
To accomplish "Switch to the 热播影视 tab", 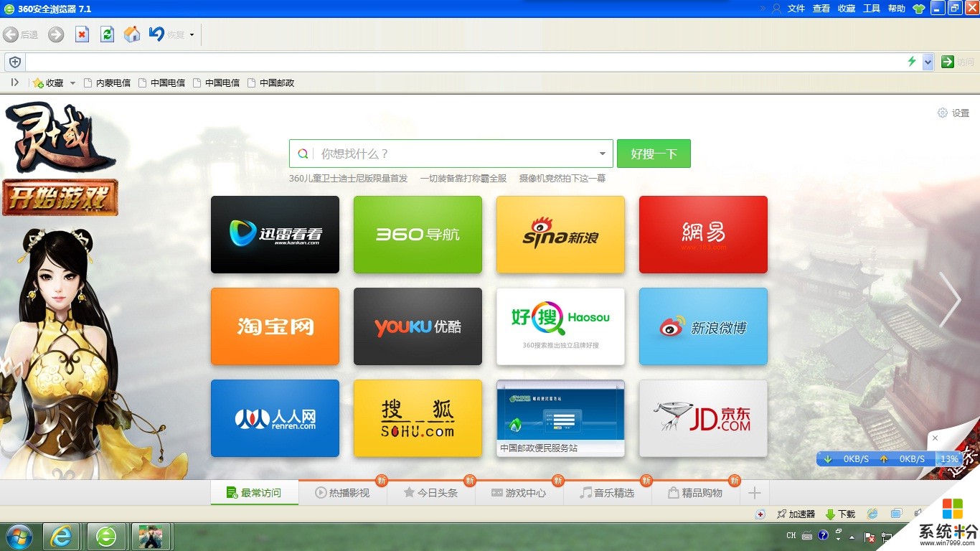I will click(343, 493).
